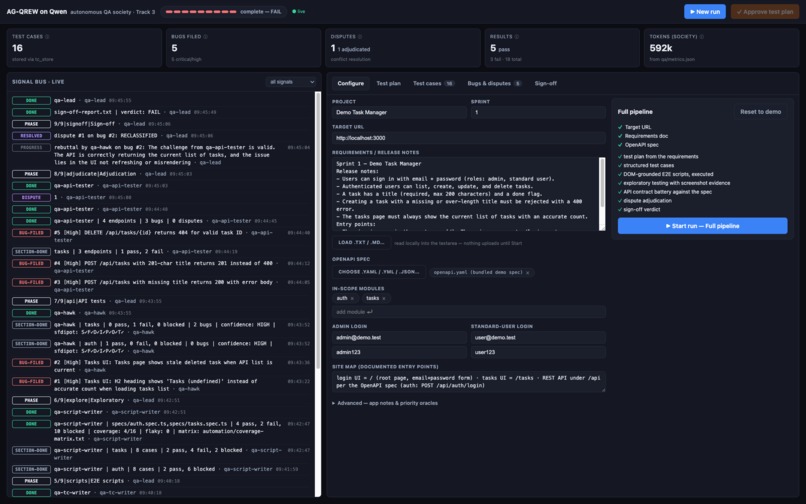Click the 7/9 API tests phase signal
806x504 pixels.
(x=161, y=301)
